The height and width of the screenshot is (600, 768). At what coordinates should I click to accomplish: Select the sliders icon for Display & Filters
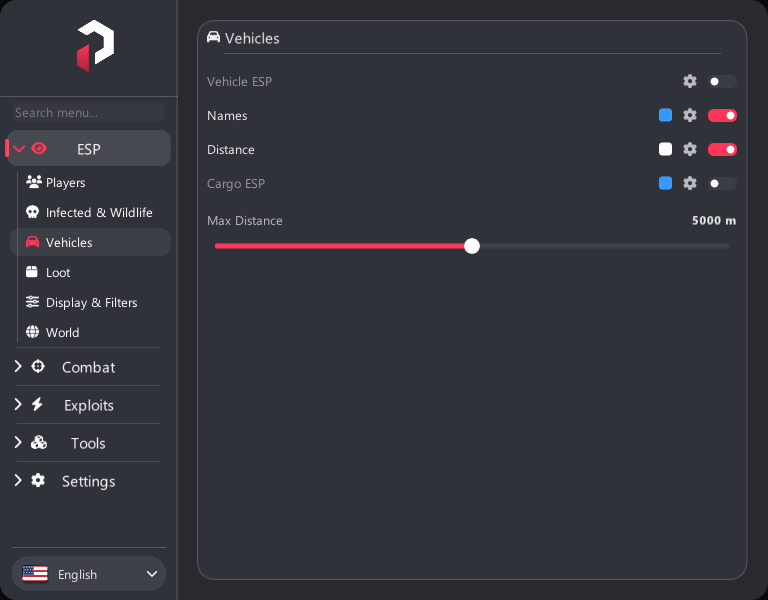[32, 302]
